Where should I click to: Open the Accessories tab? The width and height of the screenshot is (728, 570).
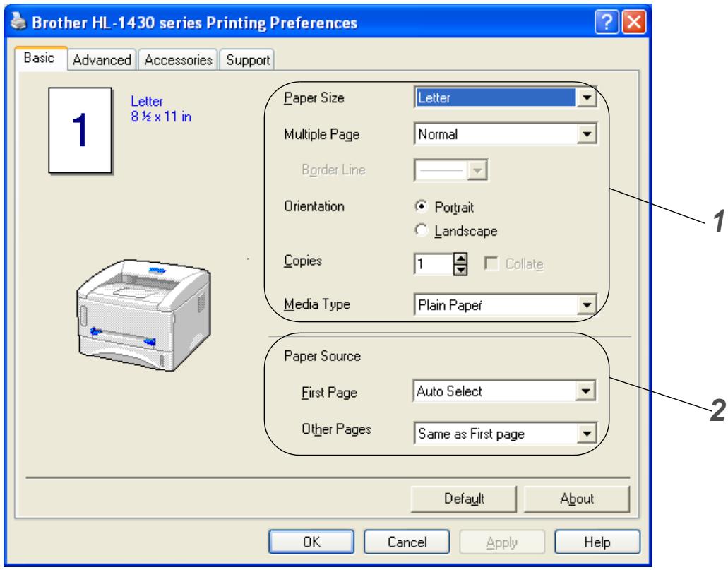pos(178,60)
